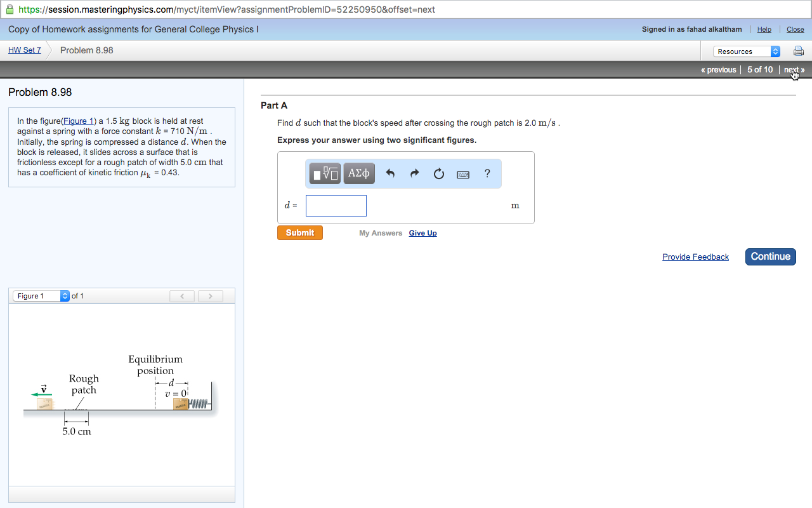
Task: Click the browser URL address field
Action: point(406,10)
